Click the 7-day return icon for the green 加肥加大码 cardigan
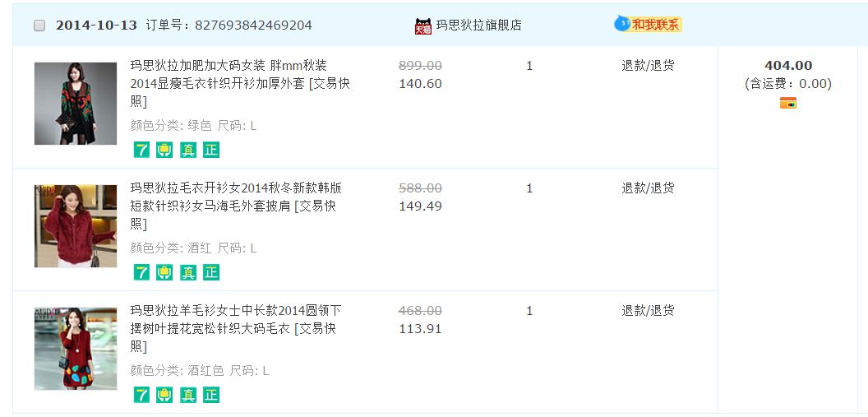Viewport: 868px width, 417px height. coord(141,150)
